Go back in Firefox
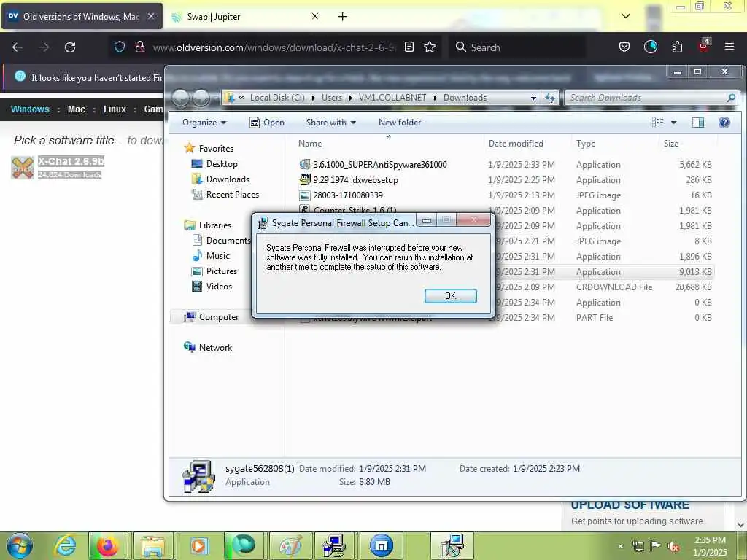747x560 pixels. [x=18, y=47]
